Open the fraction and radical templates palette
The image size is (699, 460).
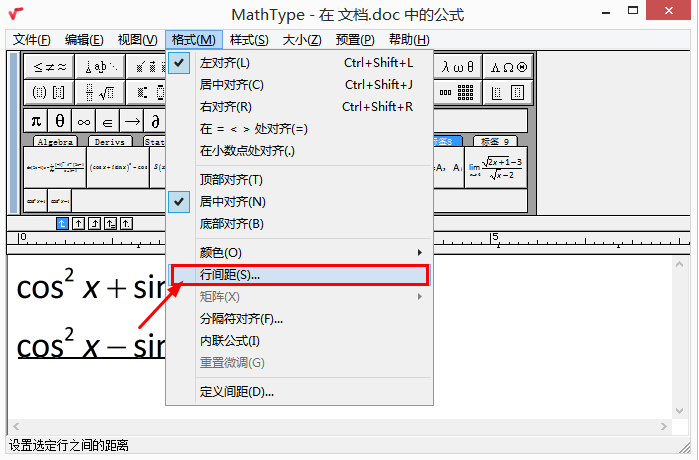100,92
